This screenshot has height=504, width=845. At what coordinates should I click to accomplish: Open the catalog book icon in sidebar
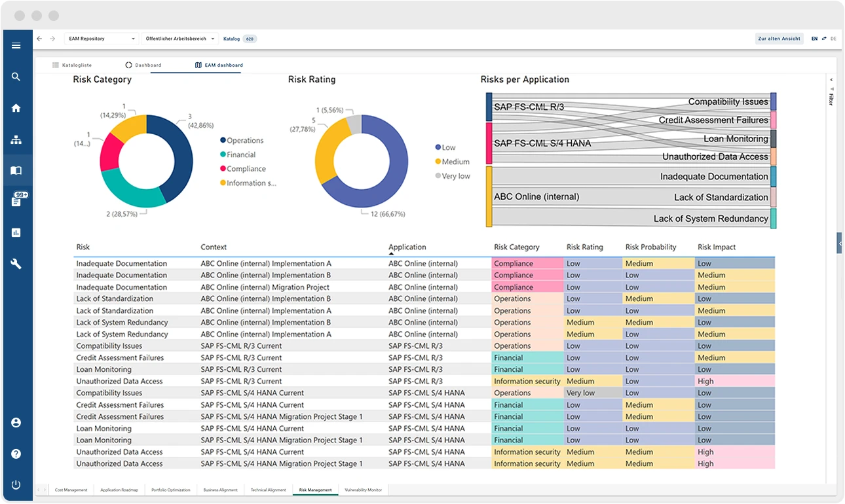pyautogui.click(x=16, y=170)
